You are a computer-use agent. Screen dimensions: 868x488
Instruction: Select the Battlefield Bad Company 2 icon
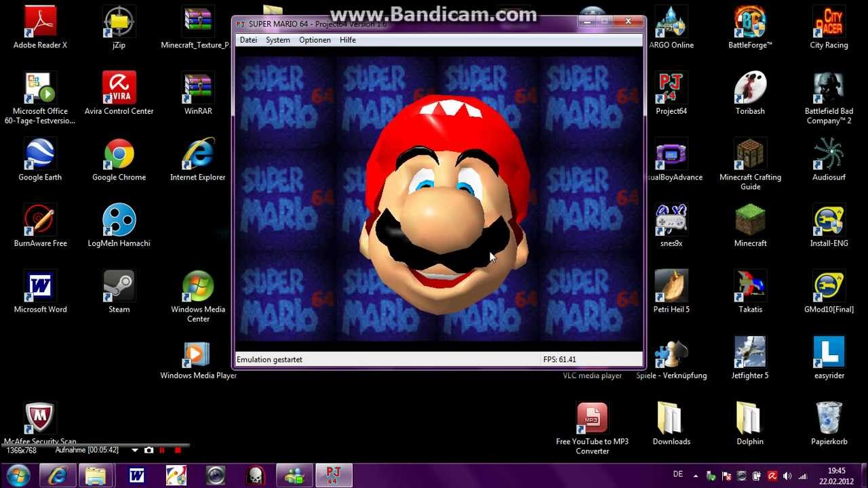[829, 99]
